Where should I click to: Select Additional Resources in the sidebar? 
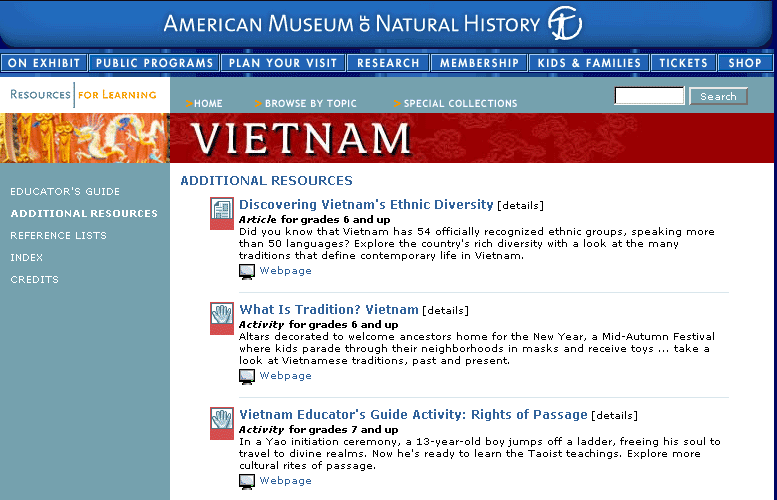[x=84, y=214]
